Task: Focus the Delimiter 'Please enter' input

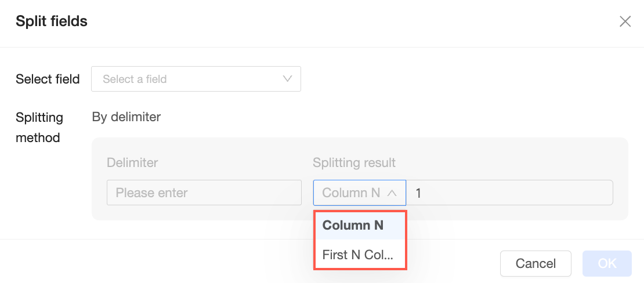Action: tap(204, 193)
